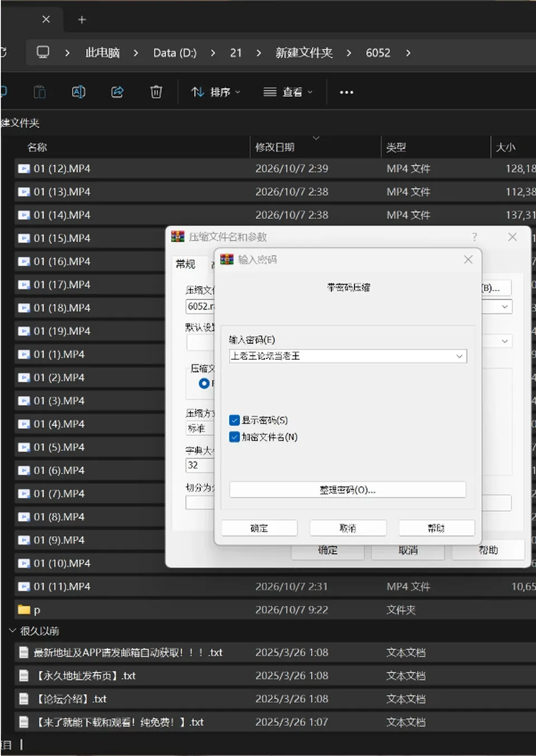Open the 排序 sort dropdown
The width and height of the screenshot is (536, 756).
(x=216, y=92)
